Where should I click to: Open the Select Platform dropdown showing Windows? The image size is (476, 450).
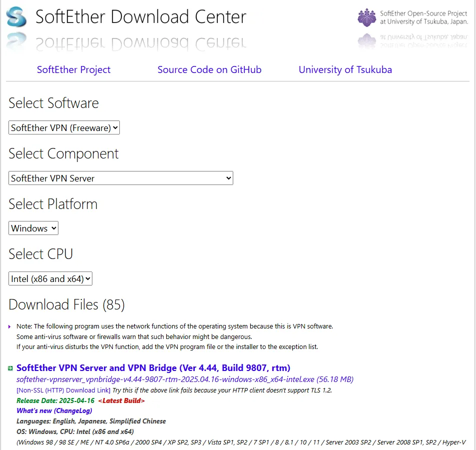33,228
